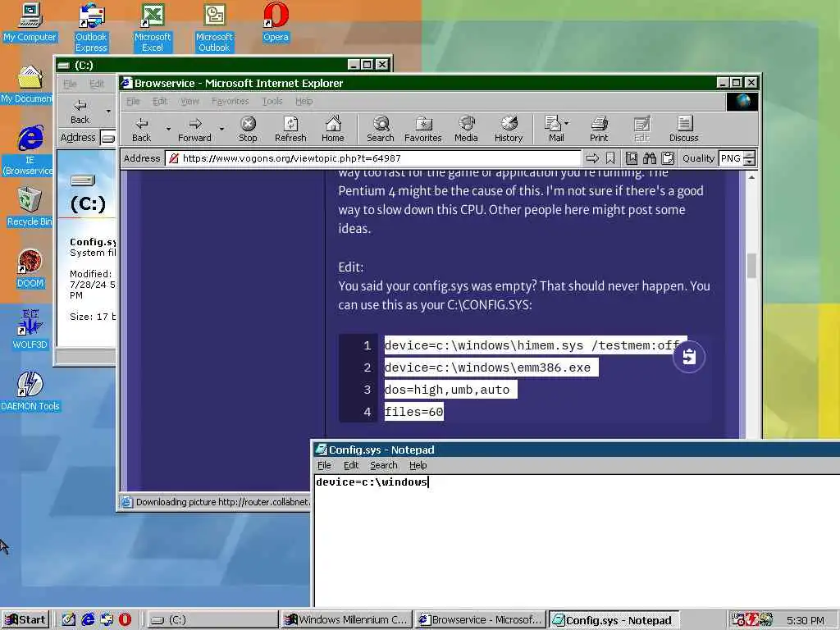
Task: Click Opera icon in quick launch
Action: (125, 619)
